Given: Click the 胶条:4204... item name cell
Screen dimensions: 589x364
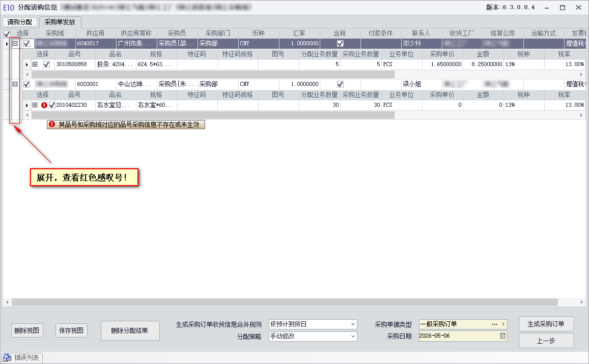Looking at the screenshot, I should 116,65.
